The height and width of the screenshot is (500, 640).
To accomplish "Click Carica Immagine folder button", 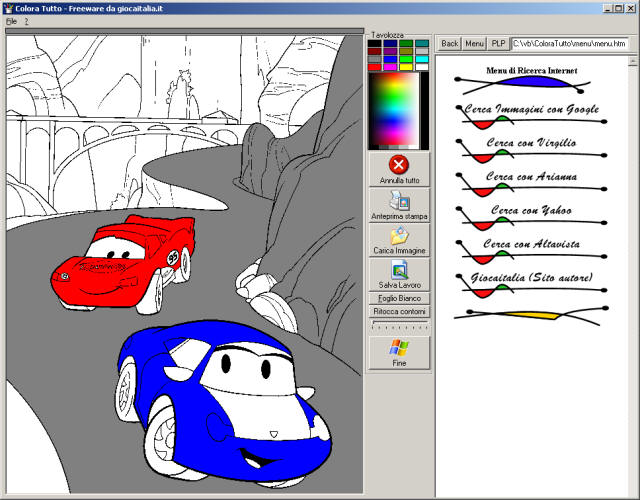I will [x=399, y=240].
